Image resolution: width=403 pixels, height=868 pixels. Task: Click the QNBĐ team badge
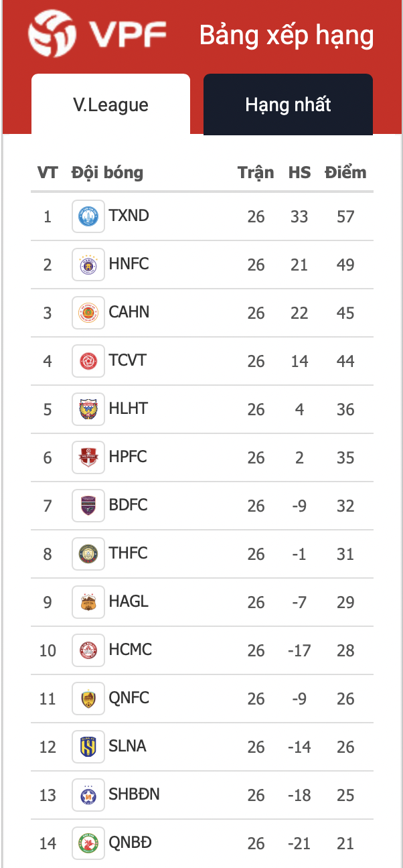click(x=88, y=843)
